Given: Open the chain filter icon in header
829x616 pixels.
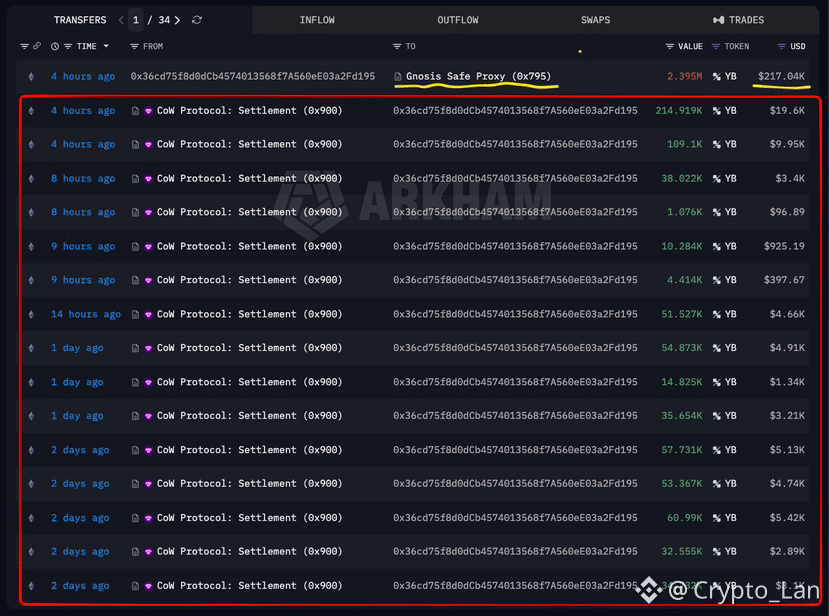Looking at the screenshot, I should [x=24, y=47].
